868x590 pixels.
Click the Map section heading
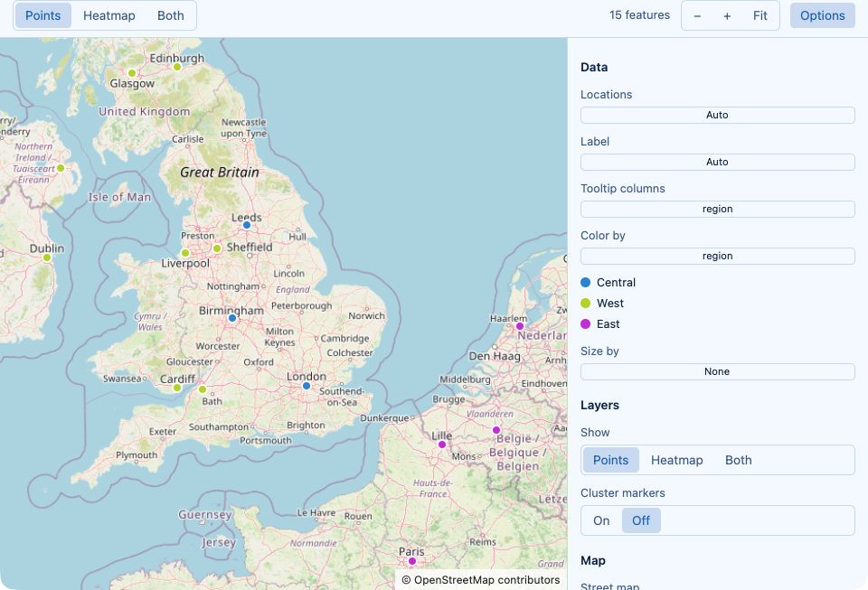(x=593, y=561)
